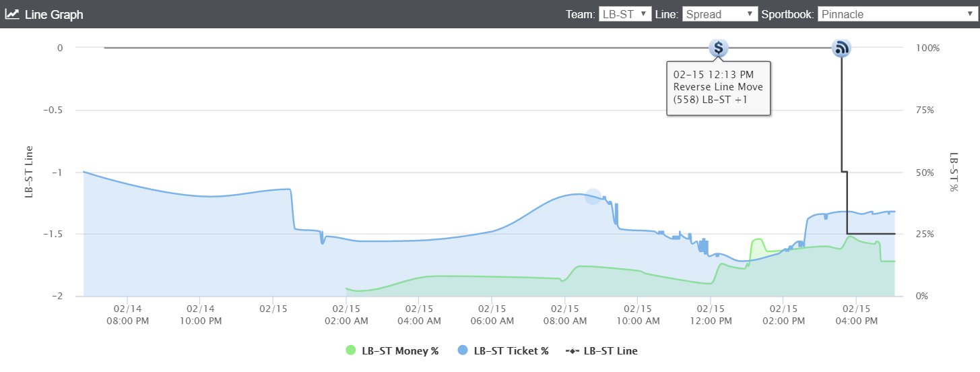Click the 02/15 12:00 PM axis label

tap(710, 315)
